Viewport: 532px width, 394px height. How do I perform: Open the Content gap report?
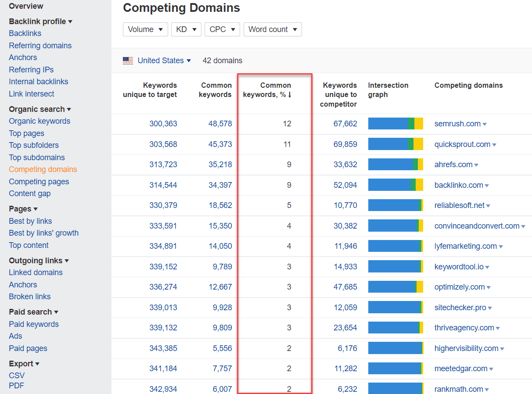click(x=29, y=193)
